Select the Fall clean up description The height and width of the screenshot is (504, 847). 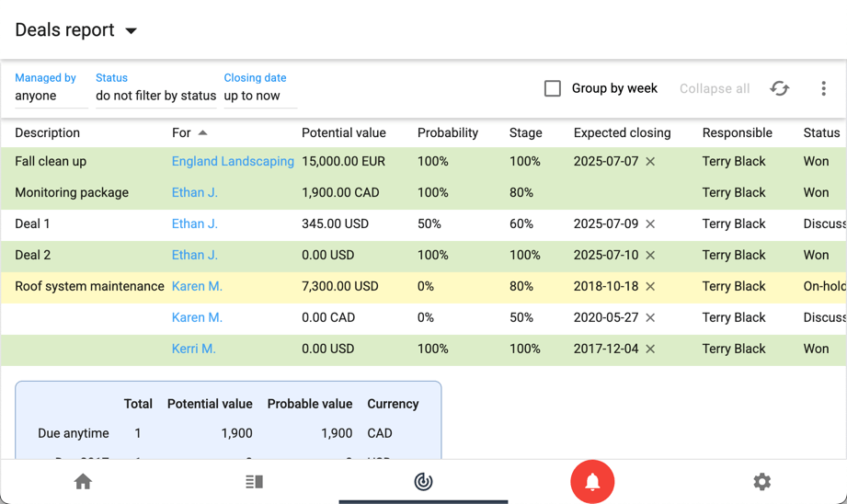coord(51,162)
